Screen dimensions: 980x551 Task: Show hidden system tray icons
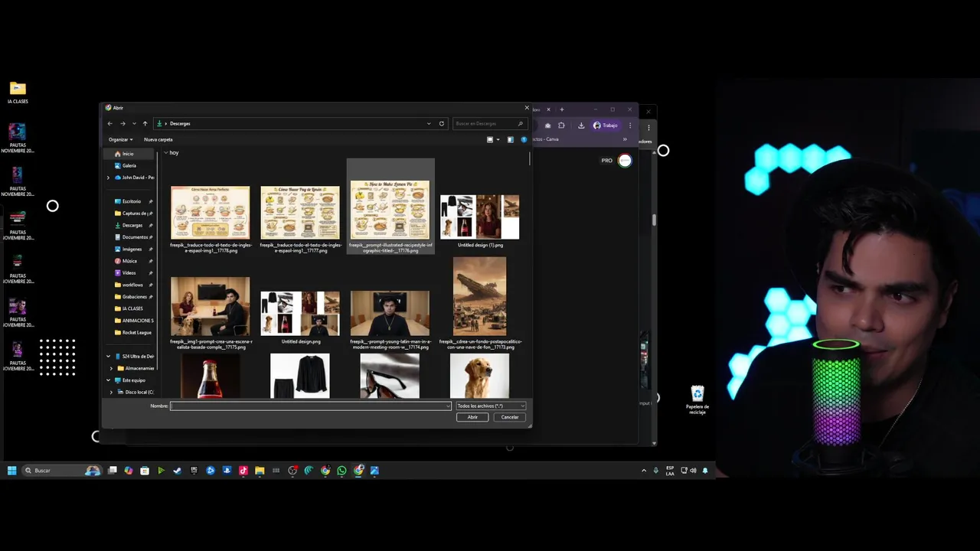tap(644, 471)
